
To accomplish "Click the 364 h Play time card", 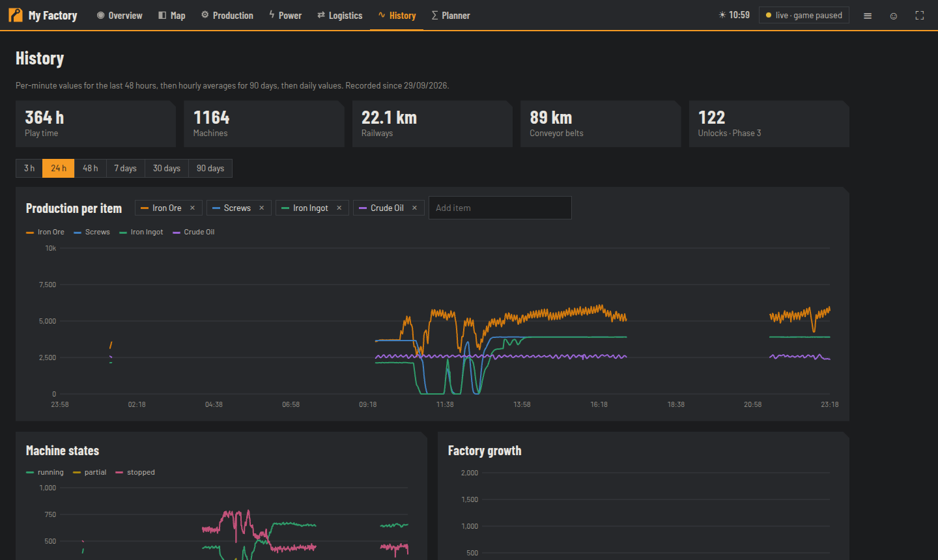I will (x=96, y=124).
